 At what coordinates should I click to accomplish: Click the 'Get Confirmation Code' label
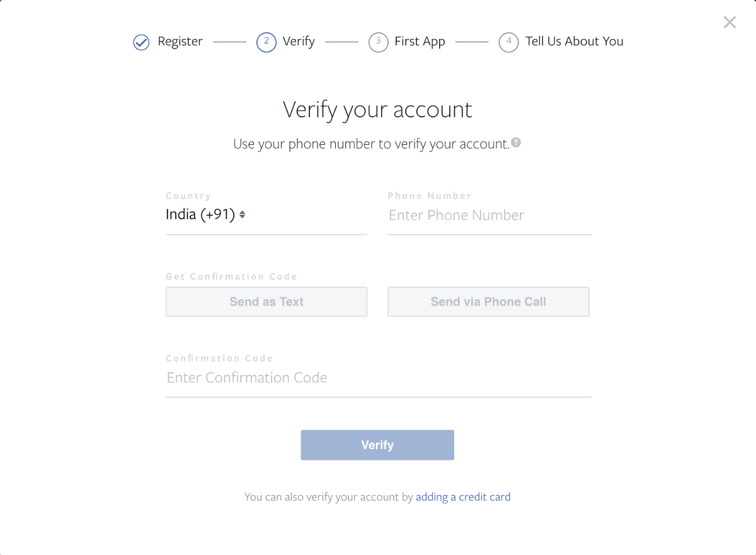[x=231, y=277]
